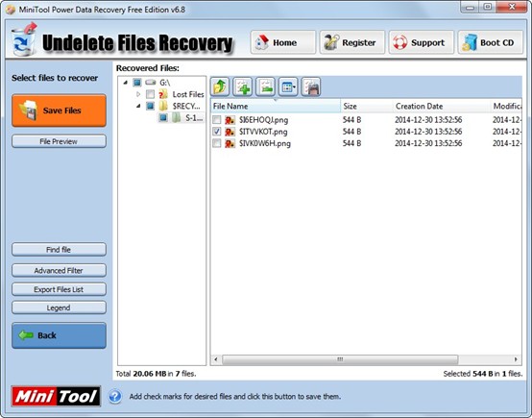Click the orange Save Files button
Screen dimensions: 532x418
59,111
